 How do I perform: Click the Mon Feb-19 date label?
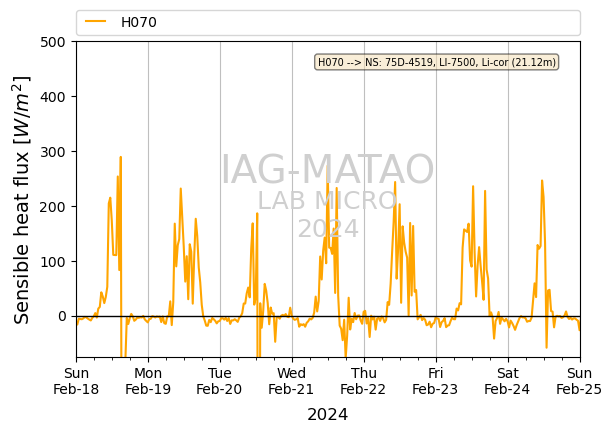pyautogui.click(x=148, y=381)
